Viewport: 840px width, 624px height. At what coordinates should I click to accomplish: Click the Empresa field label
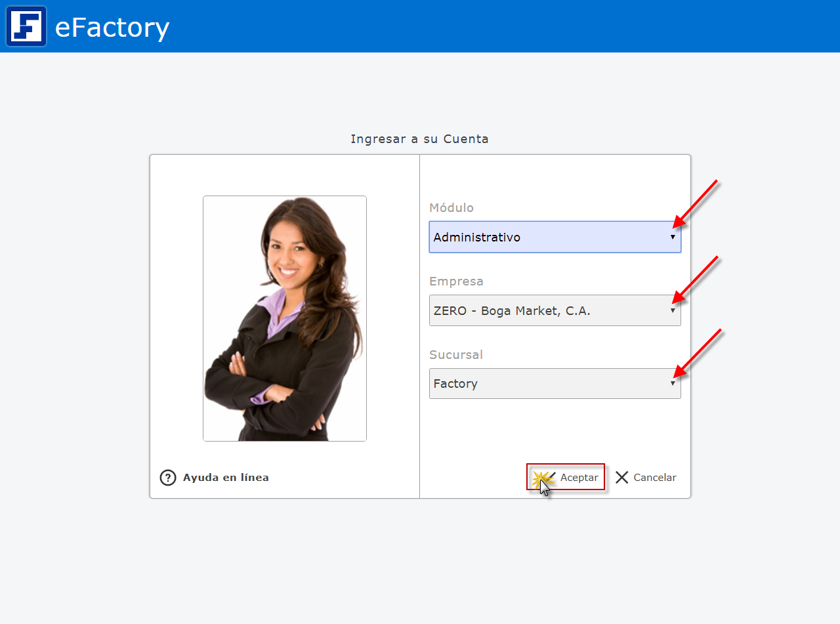456,281
